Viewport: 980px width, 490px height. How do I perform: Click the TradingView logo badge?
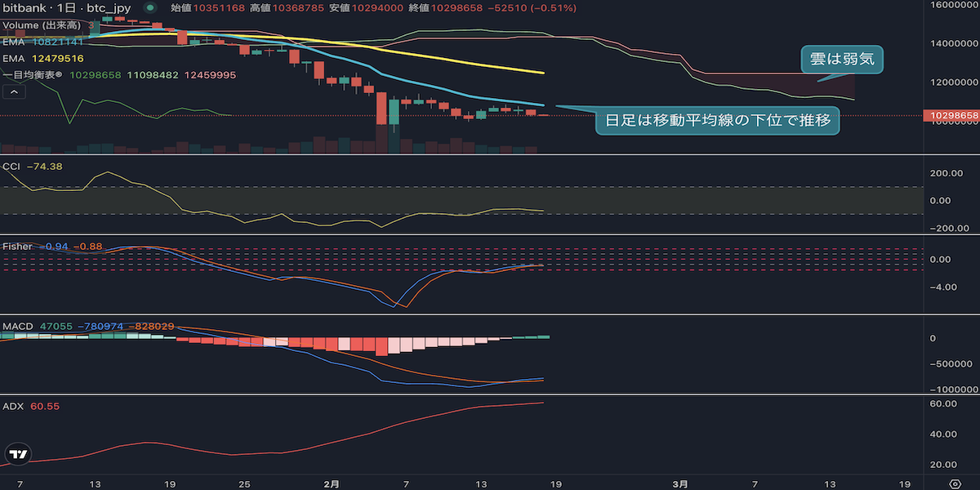pos(18,455)
